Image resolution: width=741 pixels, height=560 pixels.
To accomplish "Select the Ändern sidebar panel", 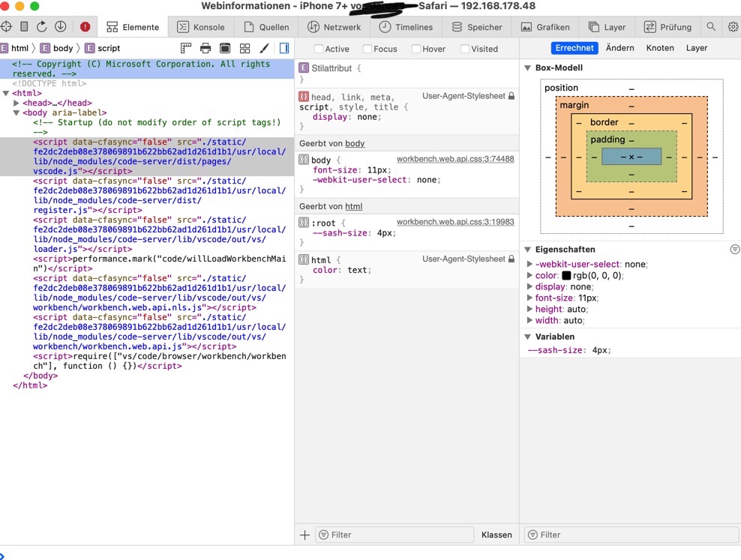I will coord(619,48).
